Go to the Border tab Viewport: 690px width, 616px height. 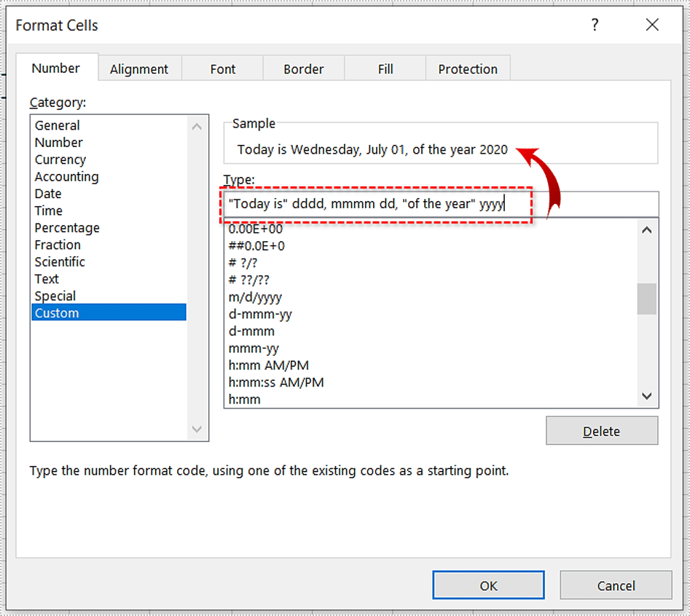(303, 69)
